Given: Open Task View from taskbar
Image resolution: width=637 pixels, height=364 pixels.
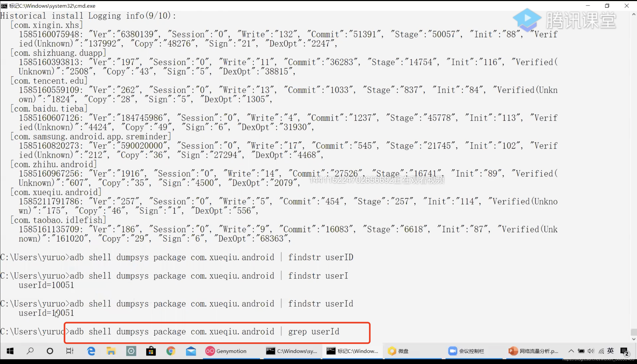Looking at the screenshot, I should pos(70,351).
